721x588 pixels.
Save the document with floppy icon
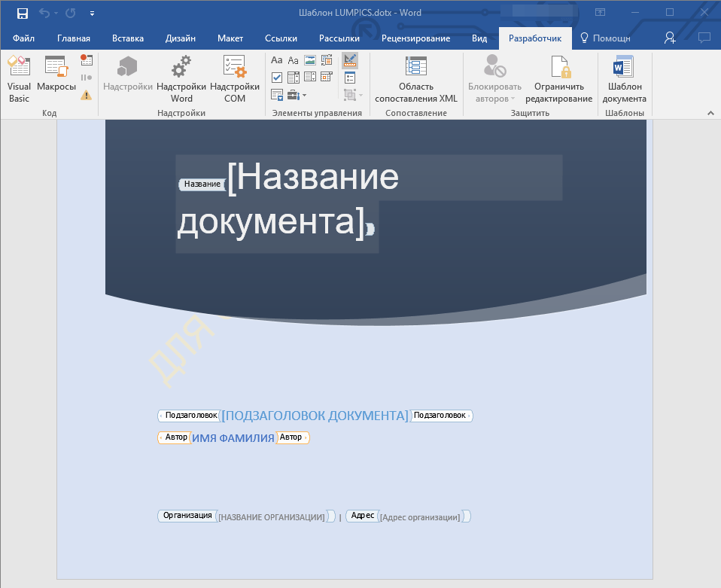click(23, 13)
